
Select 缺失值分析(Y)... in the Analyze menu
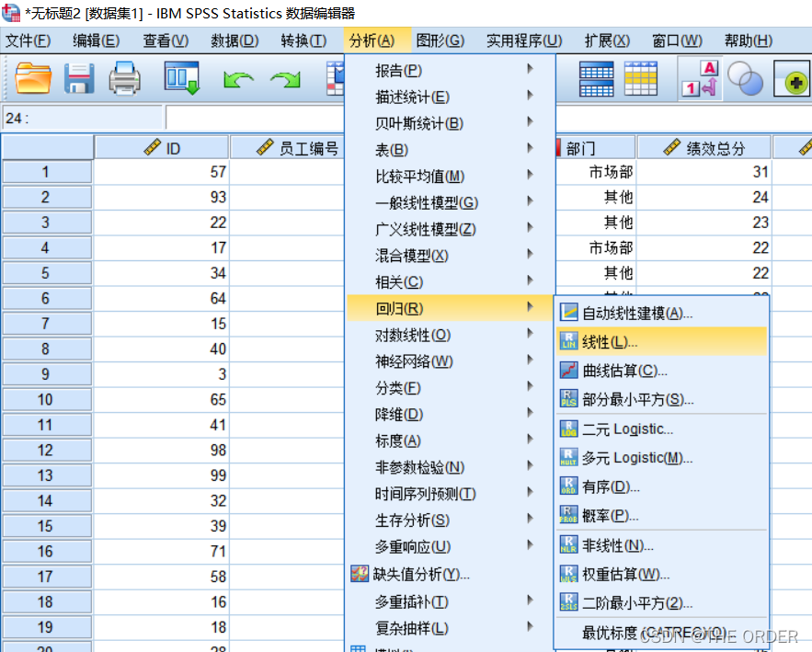pyautogui.click(x=451, y=574)
